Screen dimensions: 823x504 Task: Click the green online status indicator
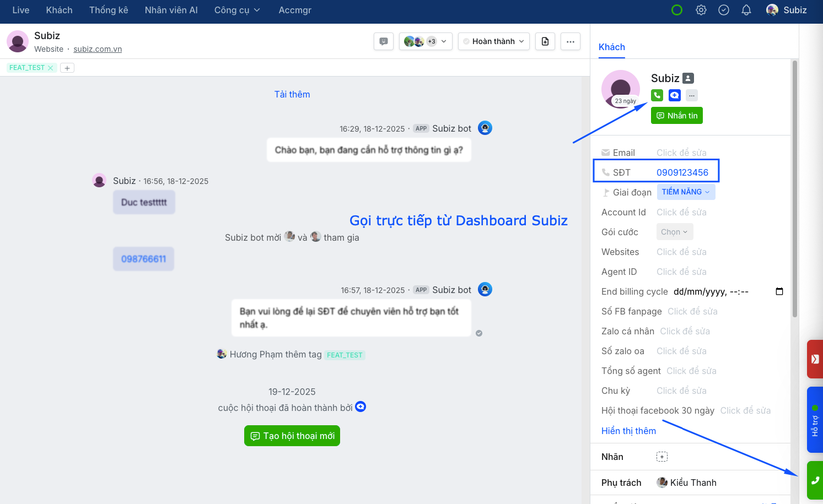tap(676, 10)
